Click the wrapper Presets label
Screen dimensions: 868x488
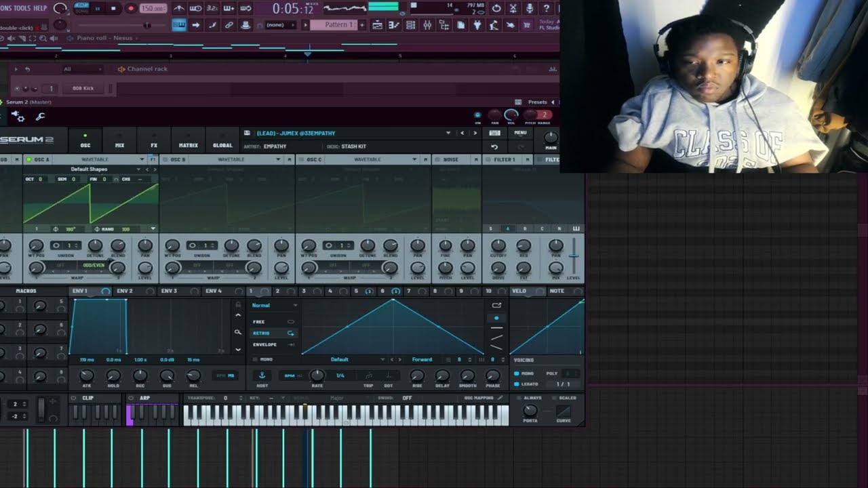(x=537, y=102)
